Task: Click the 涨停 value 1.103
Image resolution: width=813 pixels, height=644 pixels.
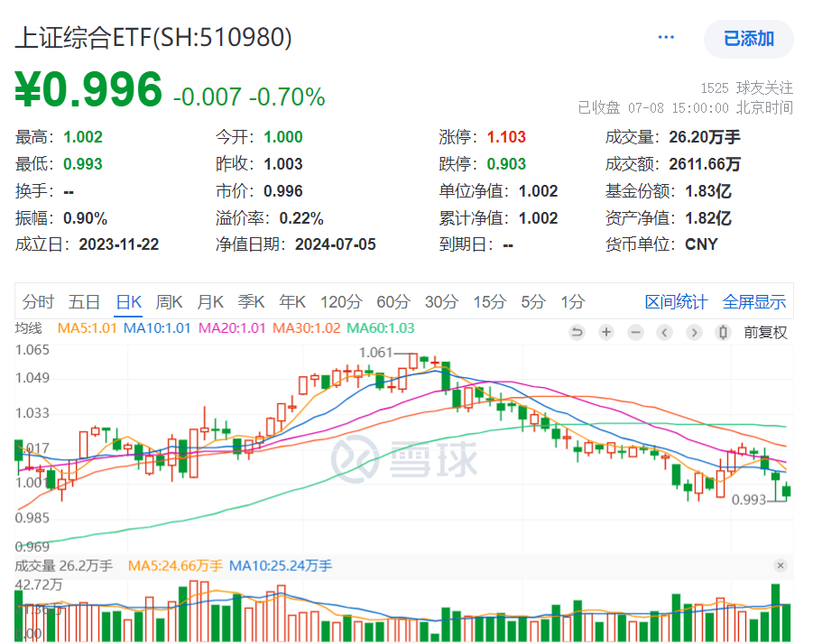Action: point(506,137)
